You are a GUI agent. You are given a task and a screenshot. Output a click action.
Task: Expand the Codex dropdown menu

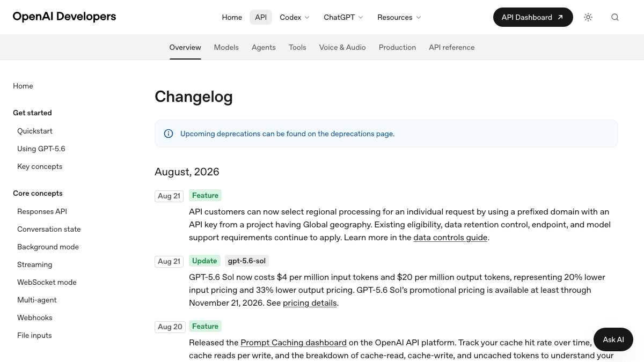coord(295,17)
